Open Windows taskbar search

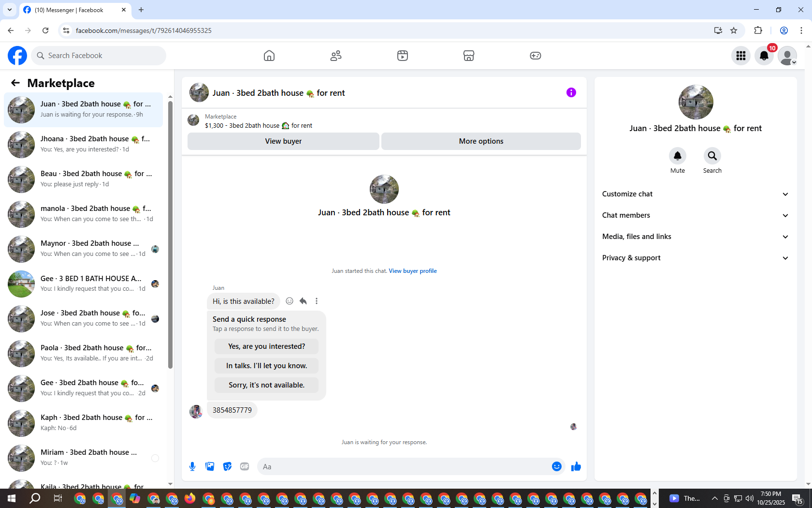point(35,498)
